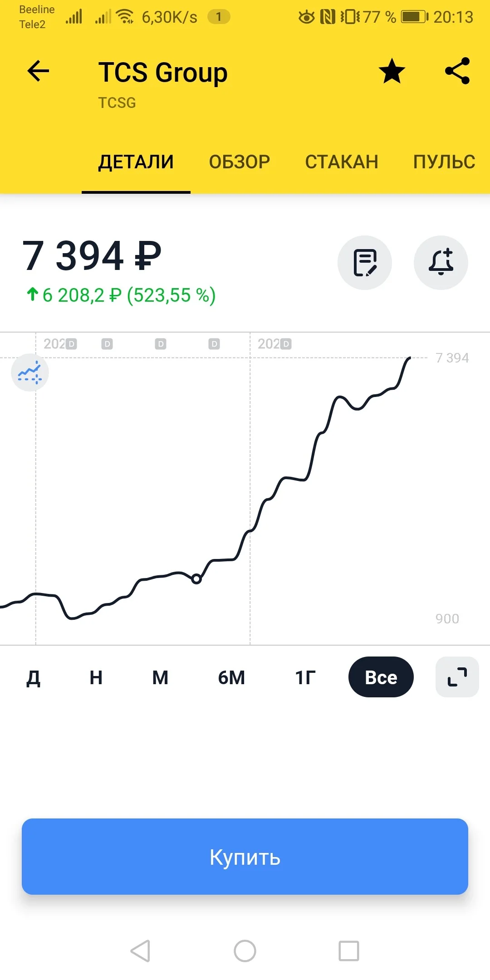Open the note editor icon
This screenshot has width=490, height=980.
(365, 263)
